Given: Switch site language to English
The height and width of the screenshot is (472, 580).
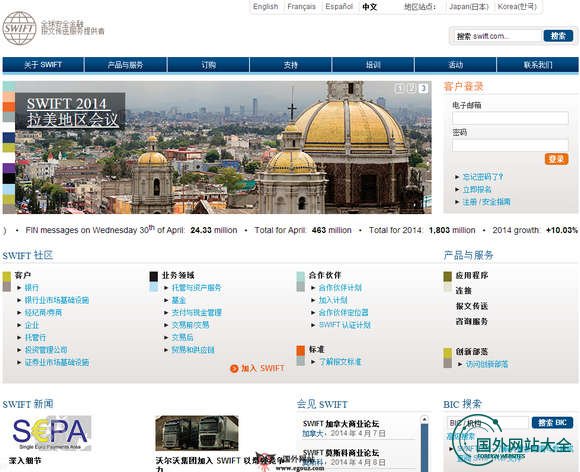Looking at the screenshot, I should coord(266,7).
